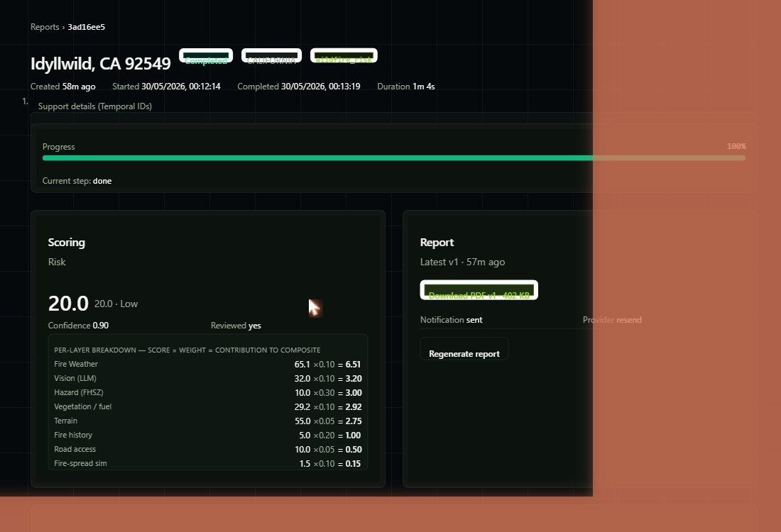The width and height of the screenshot is (781, 532).
Task: Click the Created 58m ago text
Action: tap(62, 87)
